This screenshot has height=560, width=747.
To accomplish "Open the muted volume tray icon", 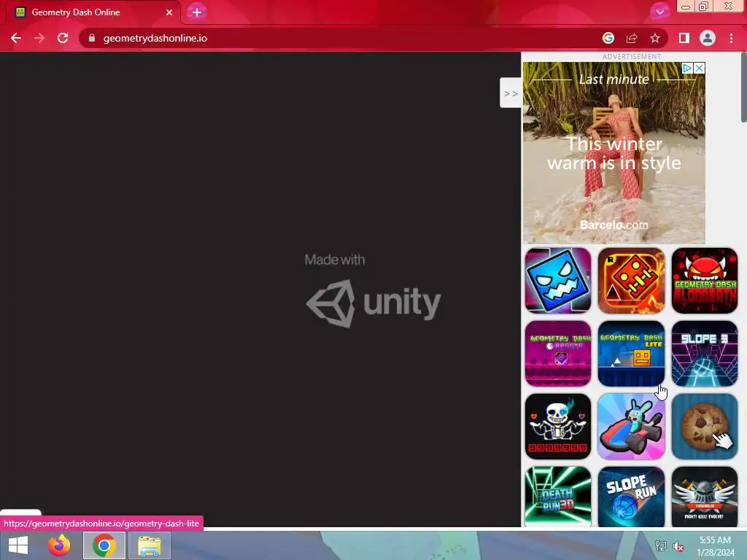I will tap(678, 546).
